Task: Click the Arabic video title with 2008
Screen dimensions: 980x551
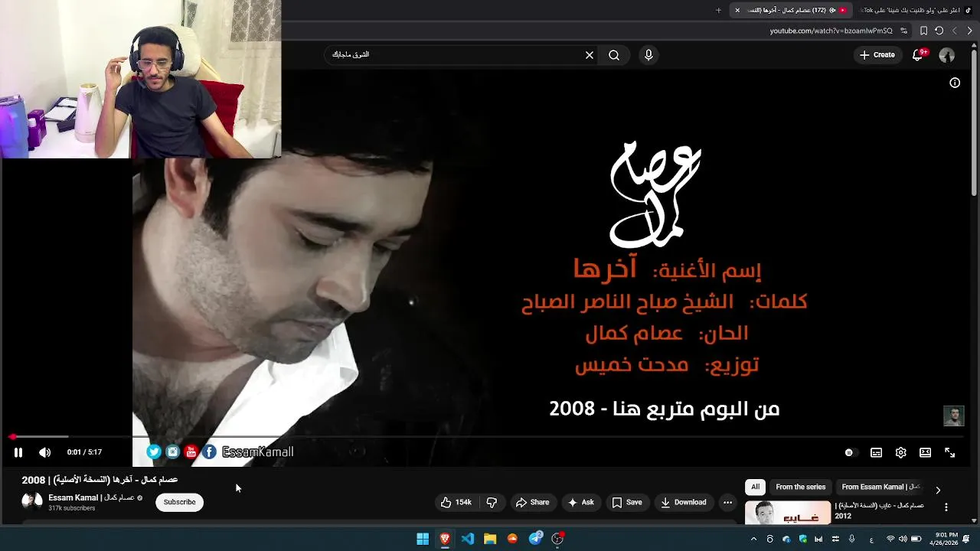Action: (100, 480)
